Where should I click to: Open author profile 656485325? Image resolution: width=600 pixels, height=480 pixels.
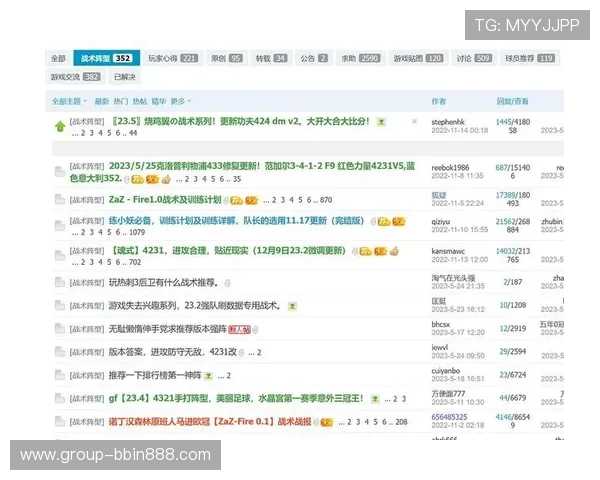coord(449,417)
